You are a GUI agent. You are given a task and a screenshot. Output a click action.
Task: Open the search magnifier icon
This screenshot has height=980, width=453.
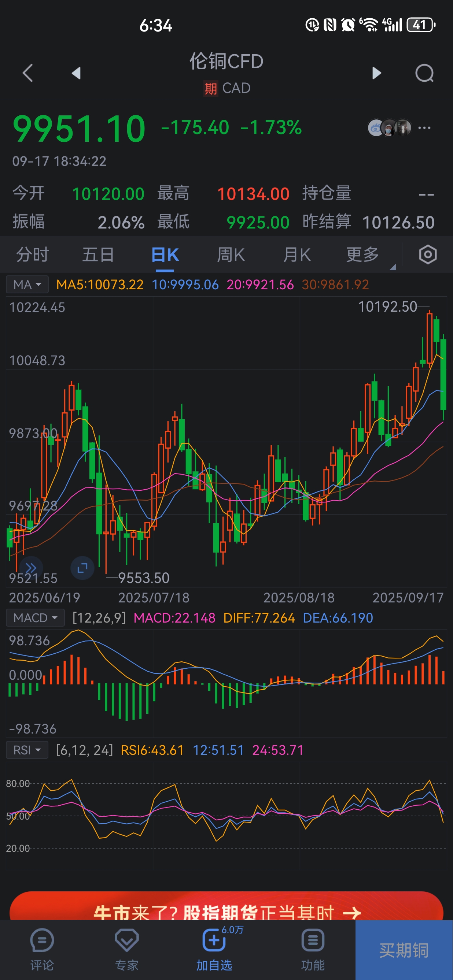[x=424, y=73]
